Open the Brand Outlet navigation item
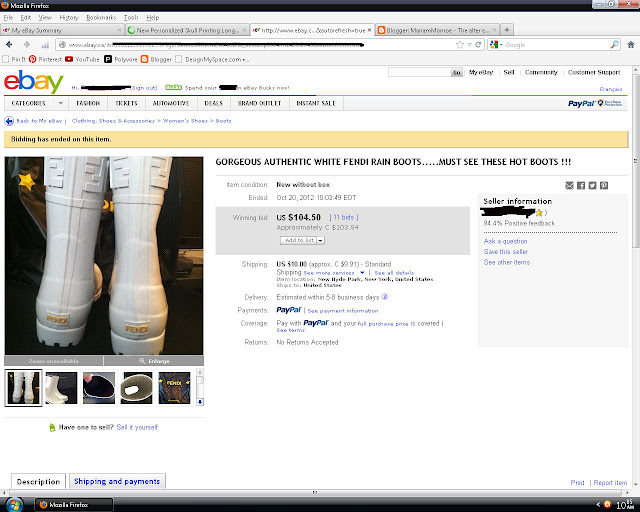Image resolution: width=640 pixels, height=512 pixels. point(260,103)
